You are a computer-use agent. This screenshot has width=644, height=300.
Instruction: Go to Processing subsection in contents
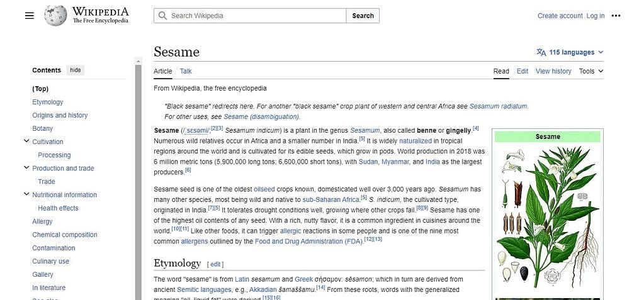point(54,155)
